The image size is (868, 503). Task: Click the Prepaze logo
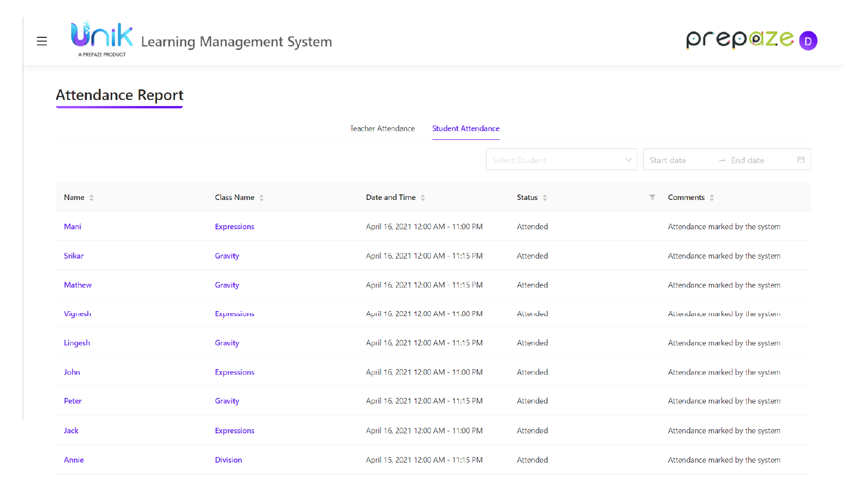click(740, 39)
